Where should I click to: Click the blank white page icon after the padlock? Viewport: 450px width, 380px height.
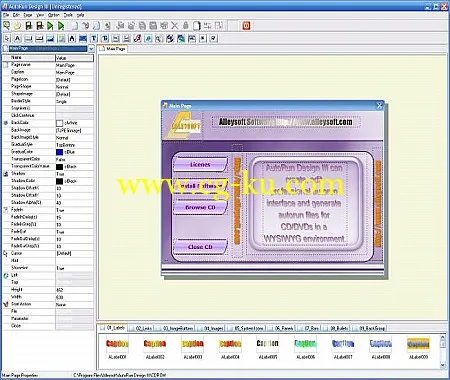(197, 26)
